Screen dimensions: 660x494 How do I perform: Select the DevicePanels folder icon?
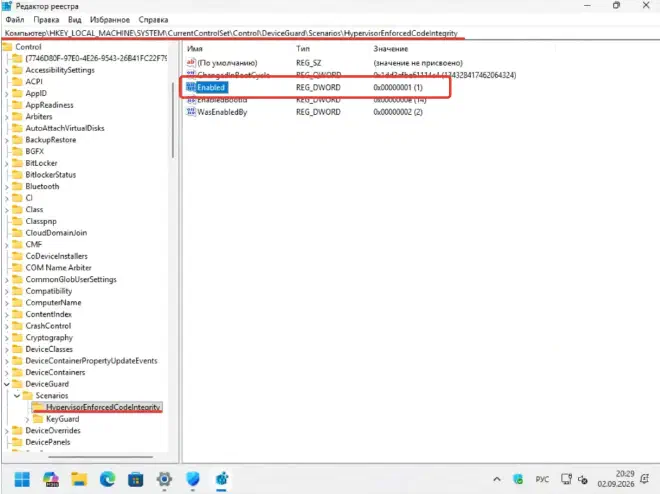tap(17, 442)
